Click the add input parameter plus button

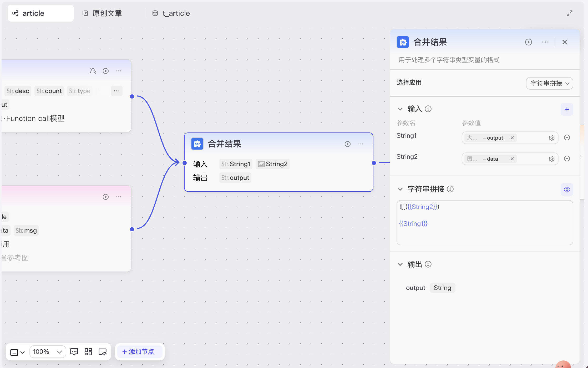click(567, 109)
